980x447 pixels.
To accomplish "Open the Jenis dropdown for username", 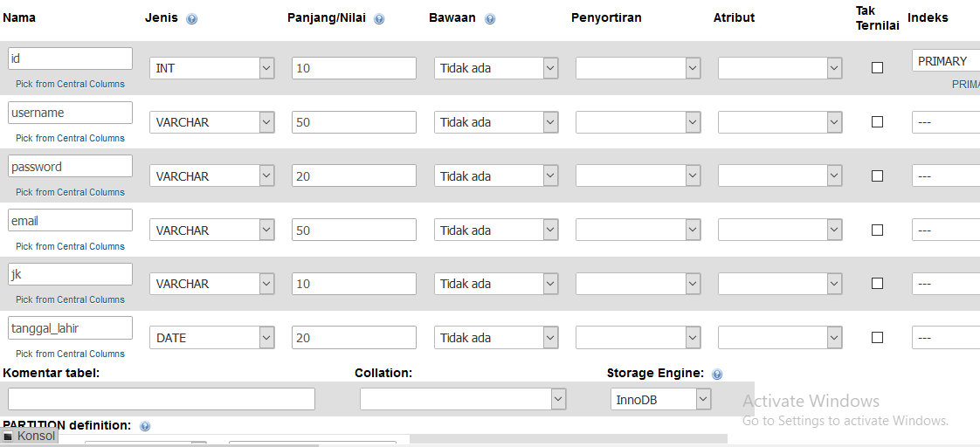I will (x=212, y=122).
